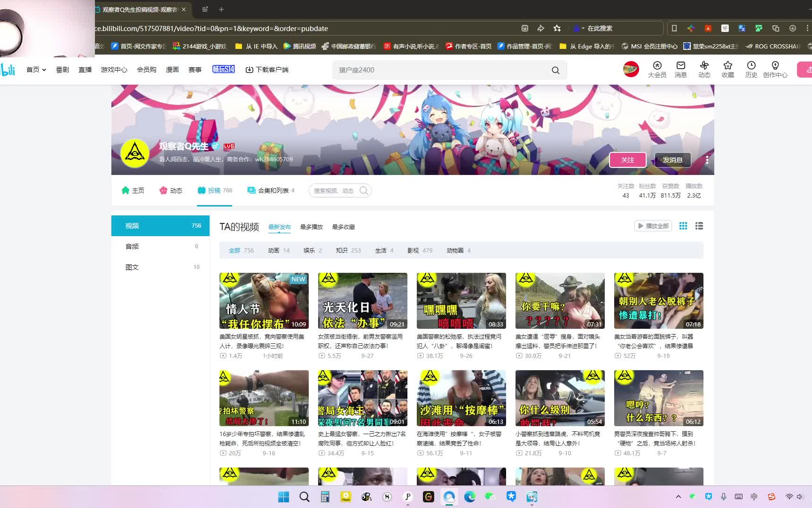This screenshot has height=508, width=812.
Task: Open the 光天化日 依法办事 video thumbnail
Action: [363, 301]
